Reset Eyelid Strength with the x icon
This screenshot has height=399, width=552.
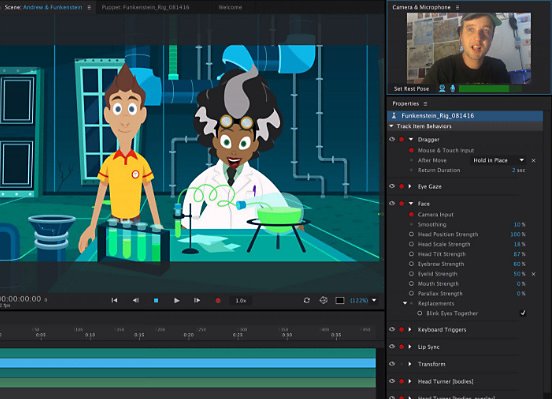click(x=534, y=274)
